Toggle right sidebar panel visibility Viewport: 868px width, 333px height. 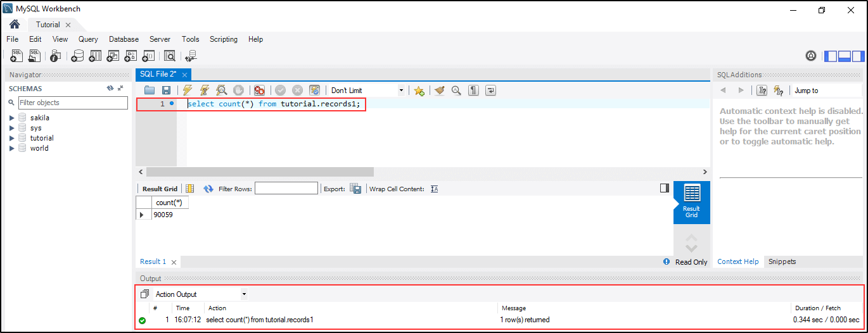[x=857, y=56]
